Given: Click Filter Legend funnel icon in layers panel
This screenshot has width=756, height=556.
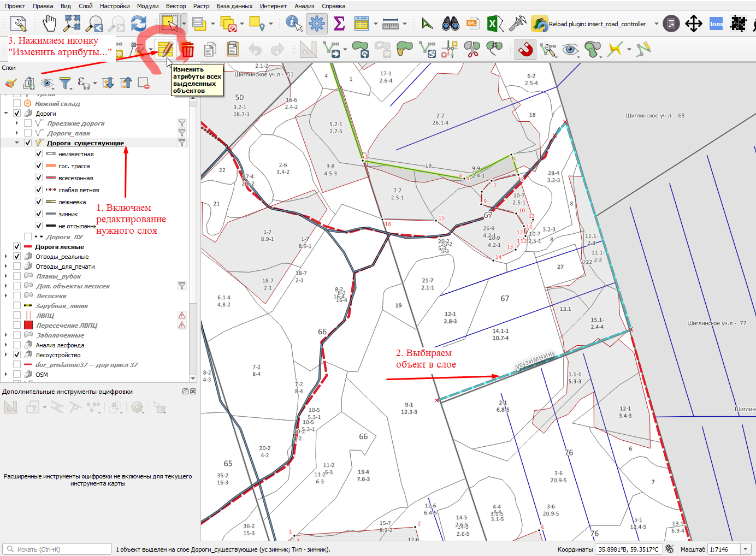Looking at the screenshot, I should [x=65, y=83].
